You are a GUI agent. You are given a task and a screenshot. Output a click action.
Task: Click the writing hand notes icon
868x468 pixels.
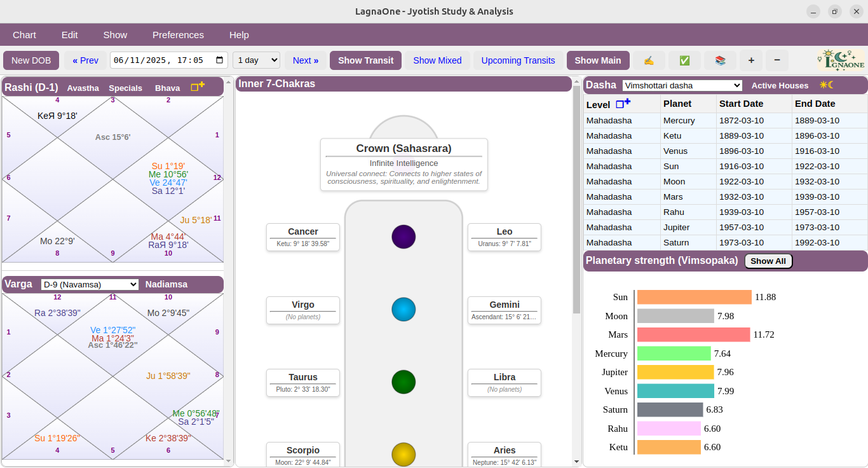(649, 60)
